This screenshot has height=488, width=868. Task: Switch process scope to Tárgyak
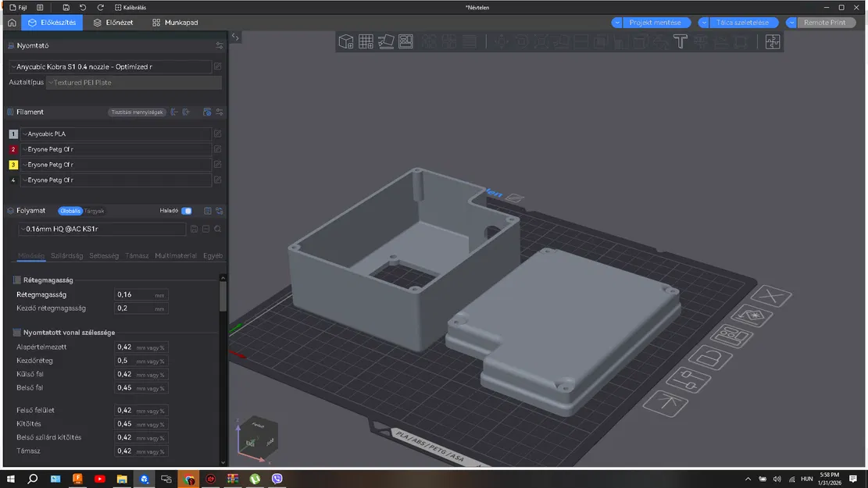pos(94,211)
